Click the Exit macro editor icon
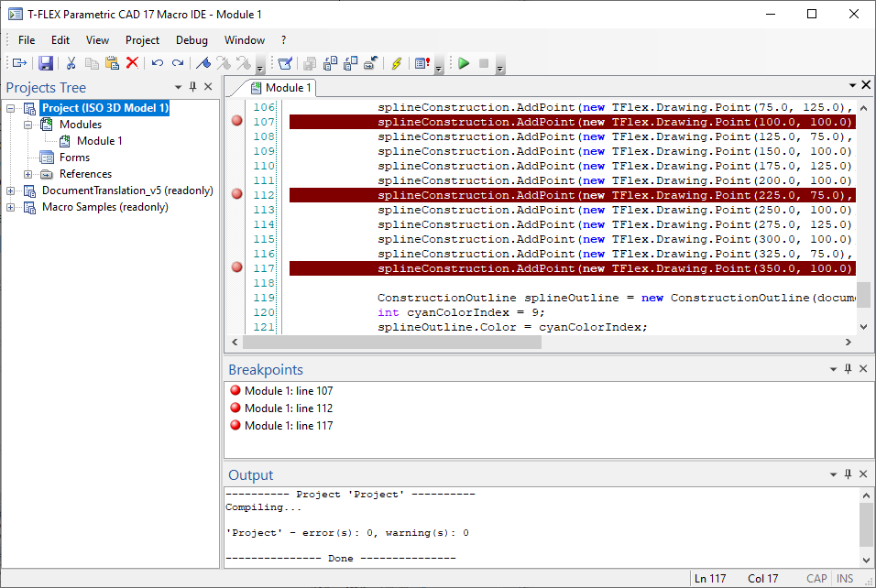 click(x=19, y=63)
